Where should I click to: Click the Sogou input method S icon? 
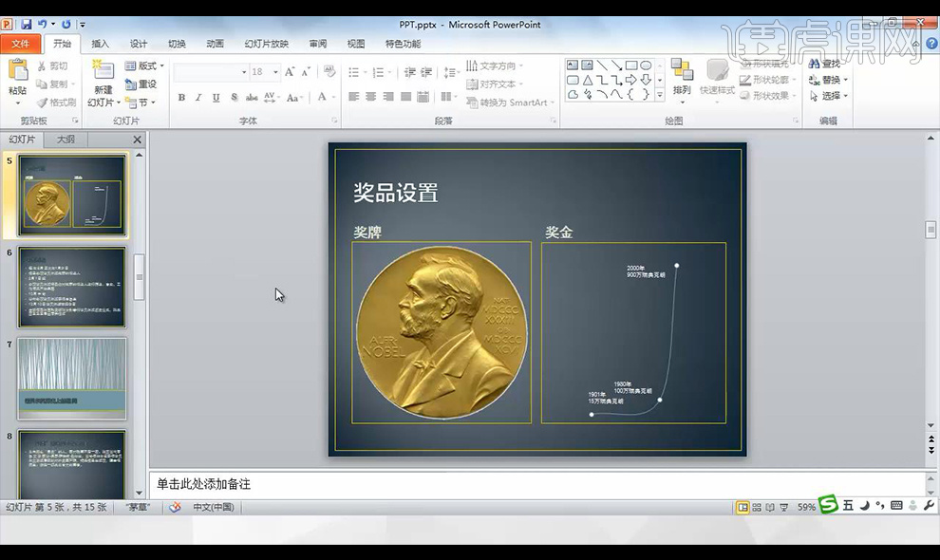[828, 504]
